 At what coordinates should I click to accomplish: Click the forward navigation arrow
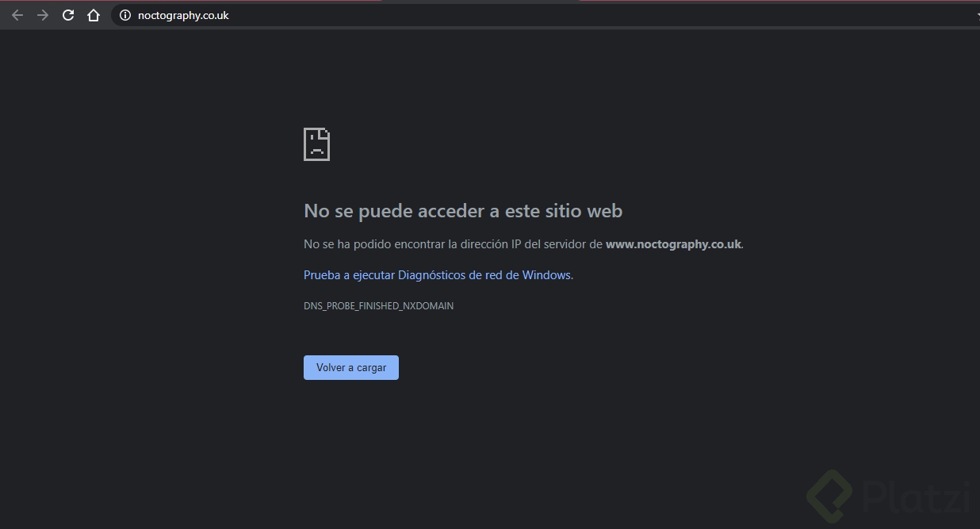(42, 14)
